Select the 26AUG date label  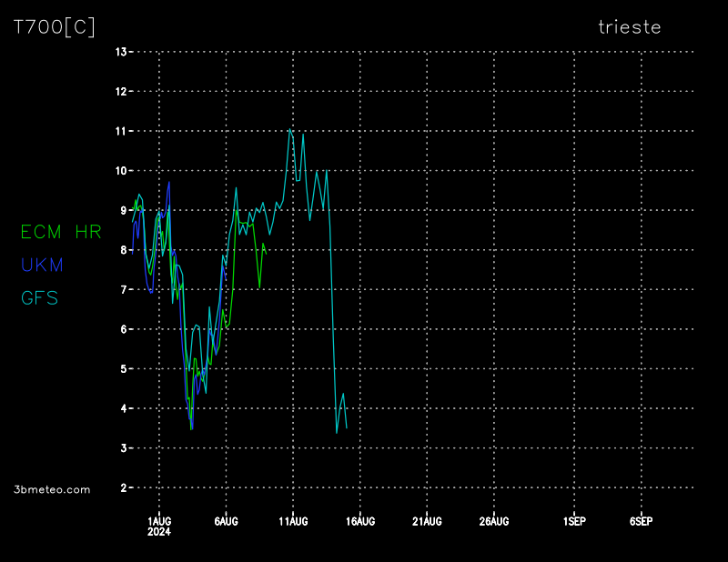(x=494, y=521)
